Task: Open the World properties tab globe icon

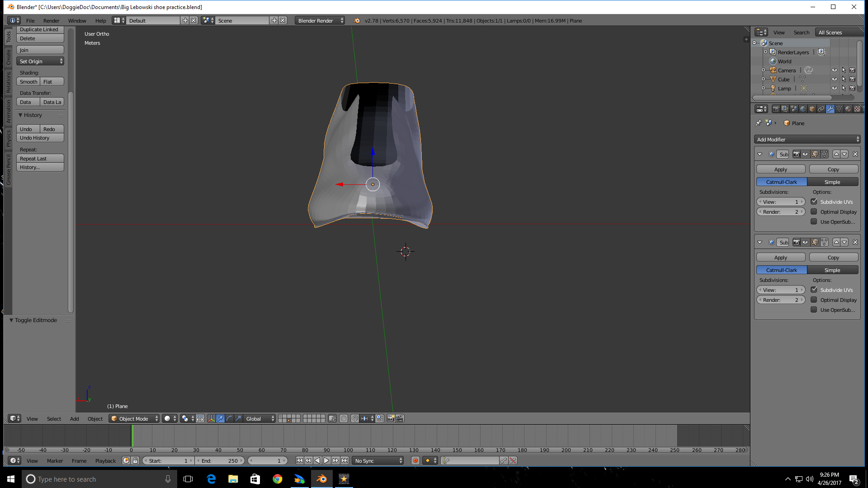Action: pos(803,109)
